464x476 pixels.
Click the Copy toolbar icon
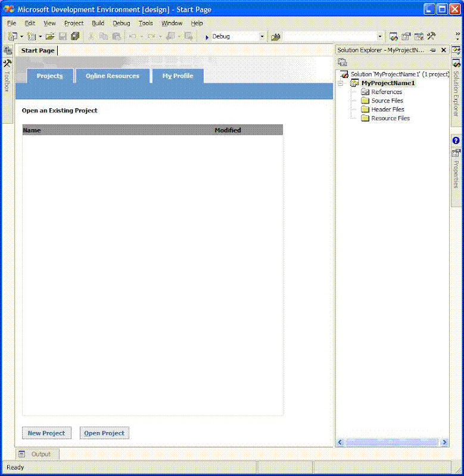click(104, 36)
